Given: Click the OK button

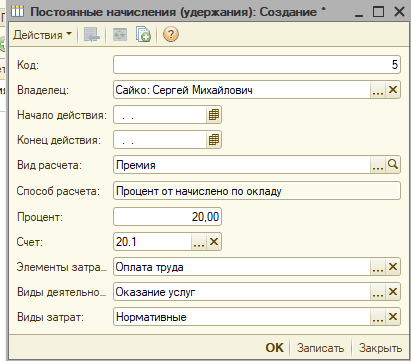Looking at the screenshot, I should [x=274, y=348].
